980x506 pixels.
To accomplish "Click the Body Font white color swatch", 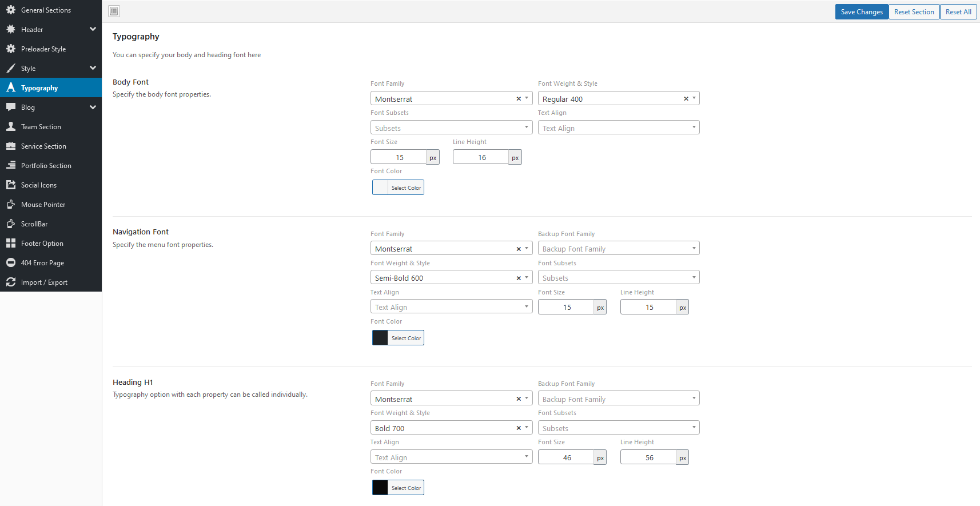I will (380, 188).
